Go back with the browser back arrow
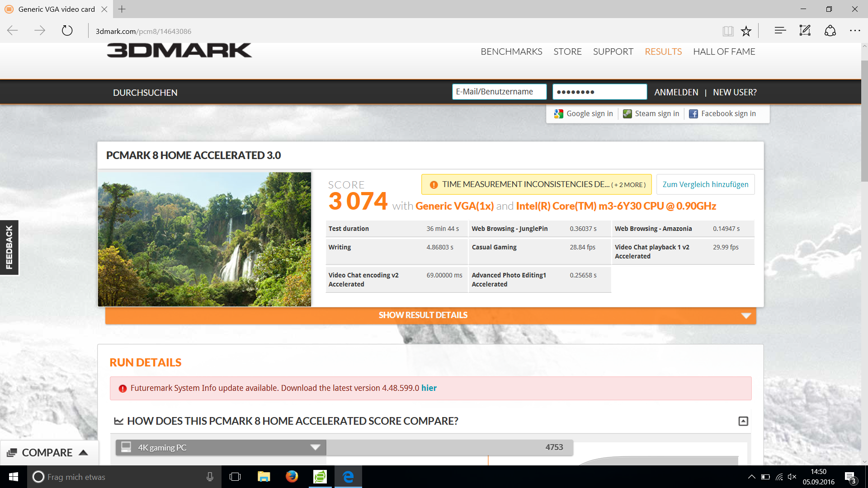Image resolution: width=868 pixels, height=488 pixels. [x=13, y=31]
